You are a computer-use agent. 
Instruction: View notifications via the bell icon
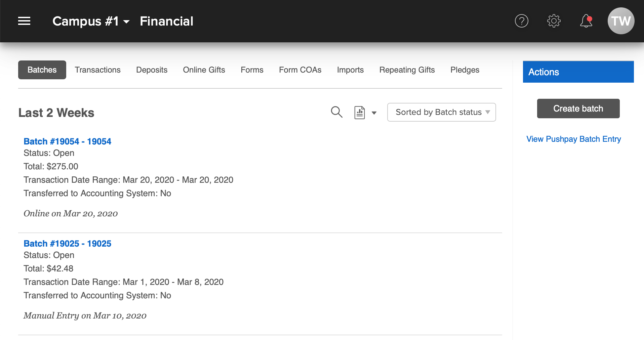click(x=586, y=21)
